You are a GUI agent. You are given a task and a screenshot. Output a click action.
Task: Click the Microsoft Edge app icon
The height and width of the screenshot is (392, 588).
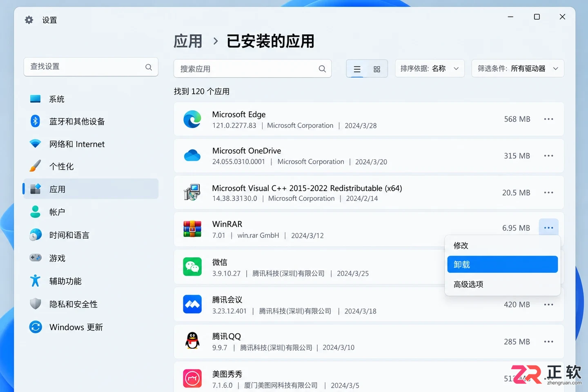[x=192, y=119]
